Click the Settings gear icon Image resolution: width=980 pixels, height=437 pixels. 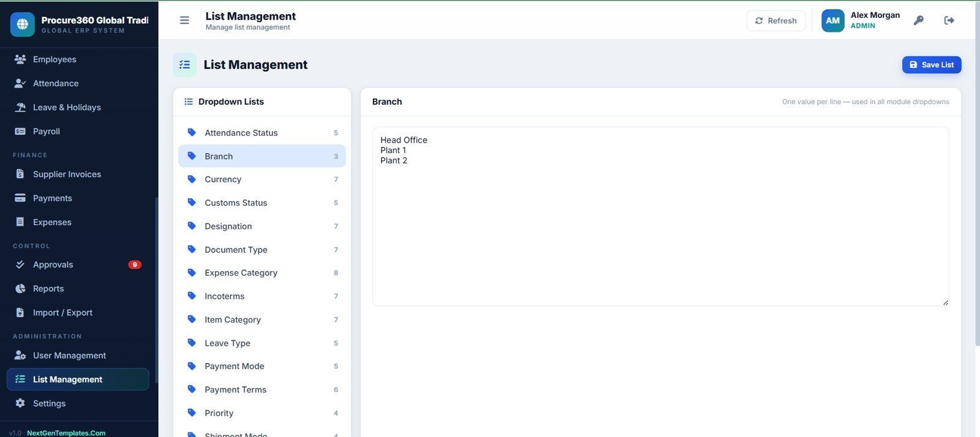[20, 403]
